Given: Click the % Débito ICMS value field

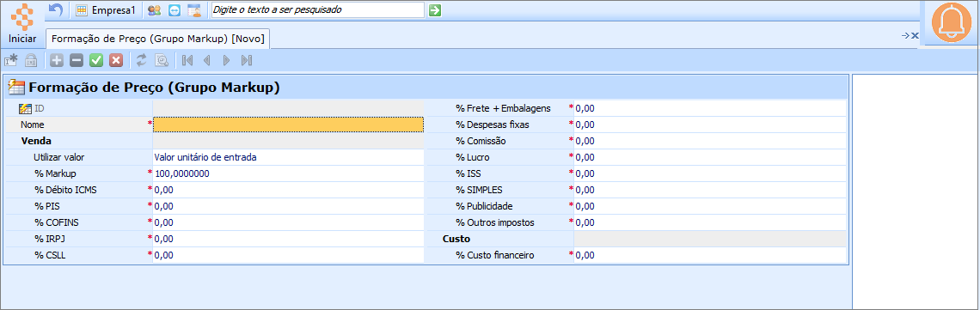Looking at the screenshot, I should [x=289, y=190].
